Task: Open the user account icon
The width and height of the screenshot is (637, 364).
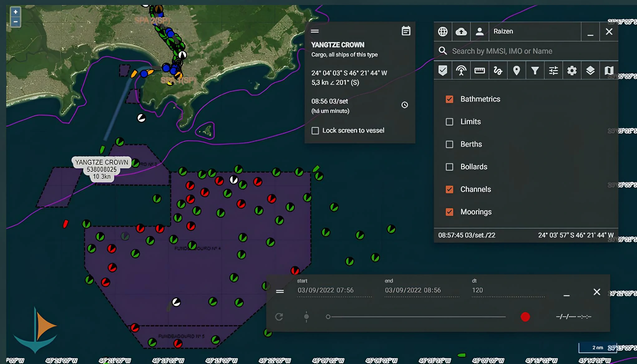Action: tap(479, 31)
